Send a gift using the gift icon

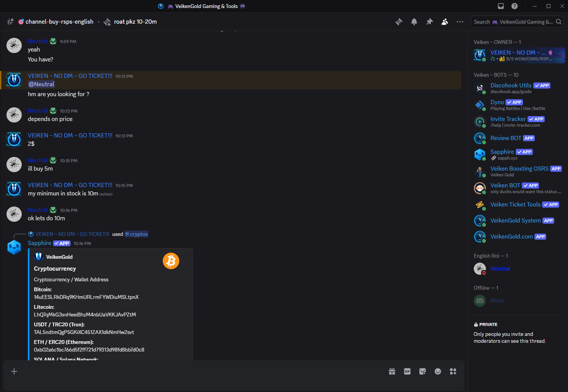coord(392,371)
